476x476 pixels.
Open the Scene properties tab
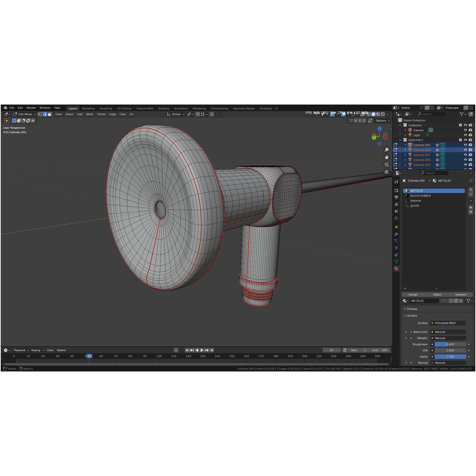click(397, 211)
